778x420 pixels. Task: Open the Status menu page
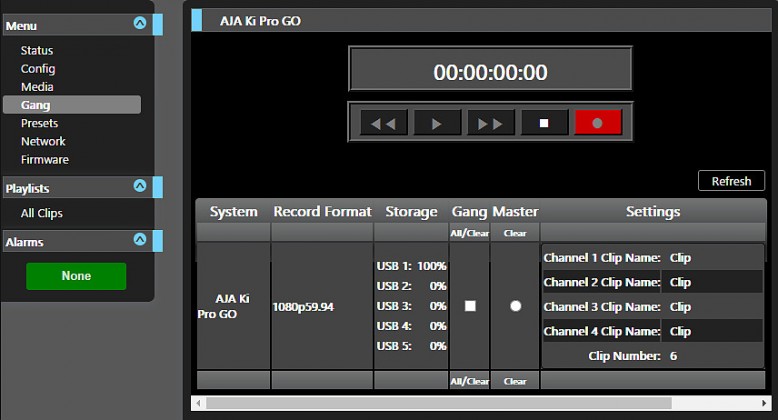click(37, 51)
